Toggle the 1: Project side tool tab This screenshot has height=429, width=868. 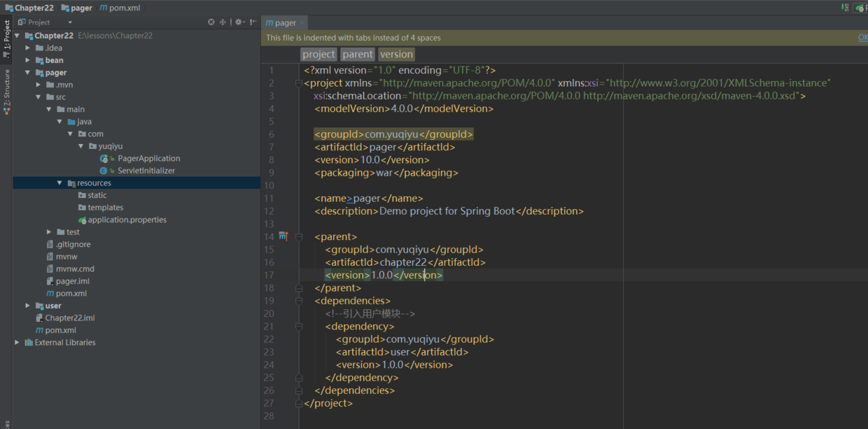pos(6,38)
